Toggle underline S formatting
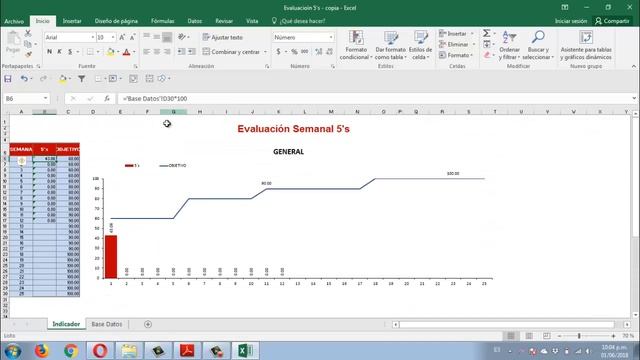 [70, 51]
